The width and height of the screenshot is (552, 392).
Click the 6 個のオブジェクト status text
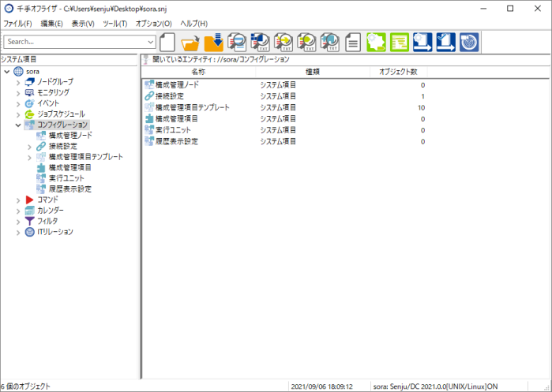25,386
